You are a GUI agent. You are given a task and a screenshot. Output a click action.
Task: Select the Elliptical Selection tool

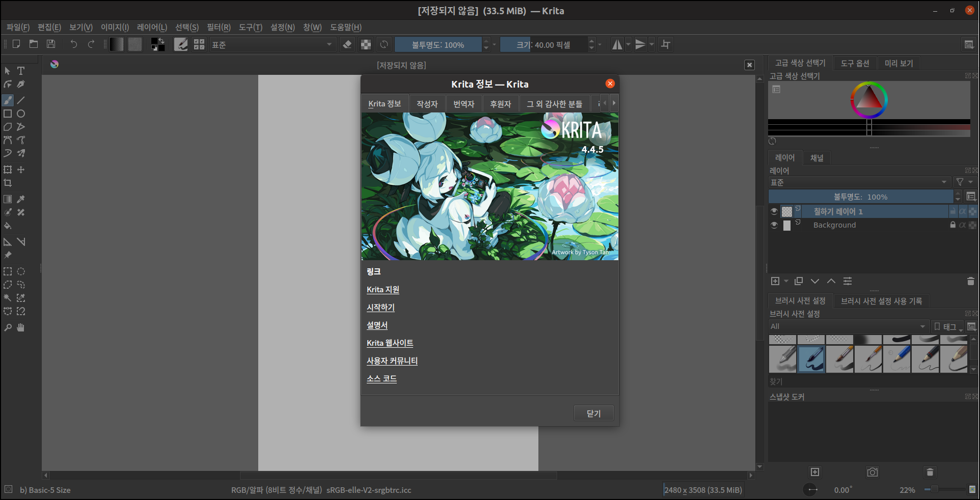tap(21, 271)
